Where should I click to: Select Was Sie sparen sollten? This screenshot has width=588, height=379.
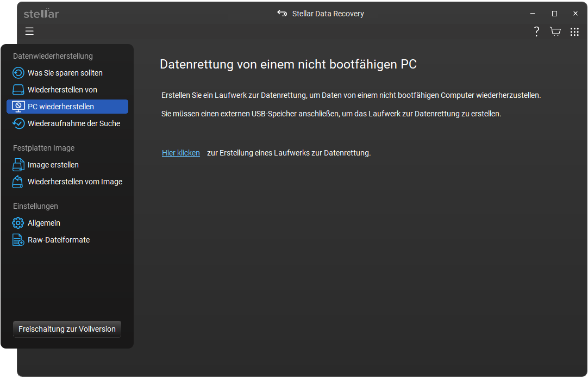pos(65,73)
